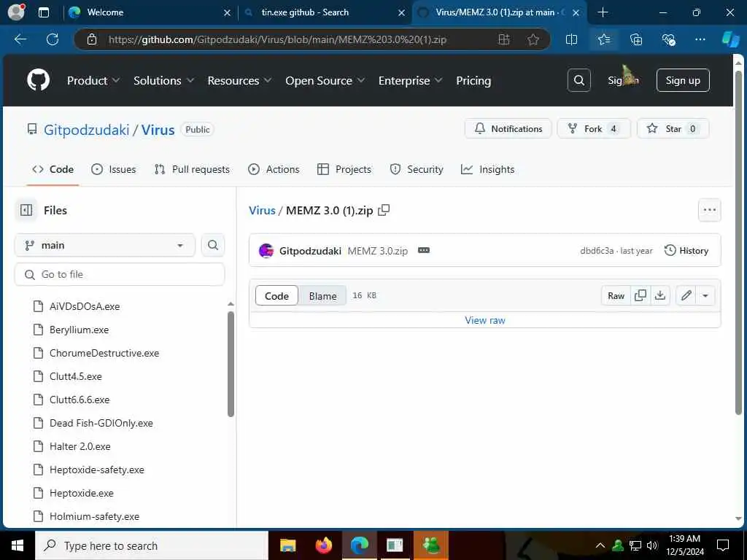The image size is (747, 560).
Task: Click Windows Start button
Action: 18,545
